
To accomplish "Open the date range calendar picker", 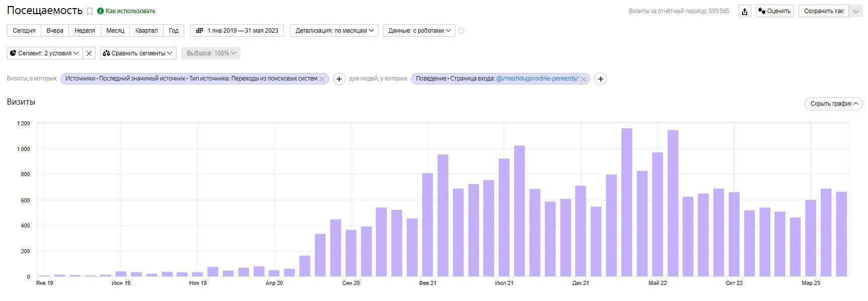I will 237,31.
